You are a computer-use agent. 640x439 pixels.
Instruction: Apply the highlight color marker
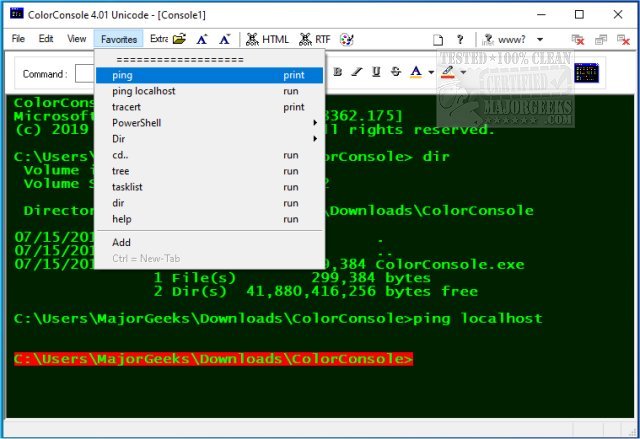(448, 72)
